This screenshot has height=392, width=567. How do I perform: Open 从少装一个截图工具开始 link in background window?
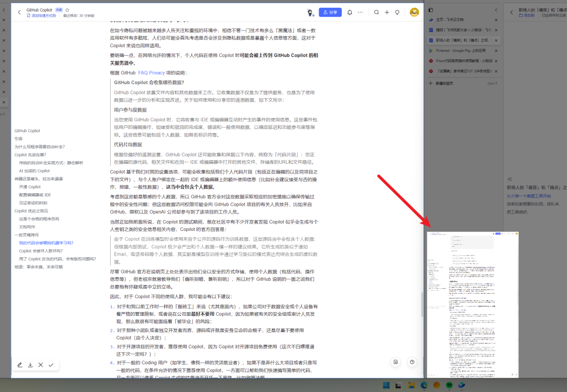click(529, 196)
